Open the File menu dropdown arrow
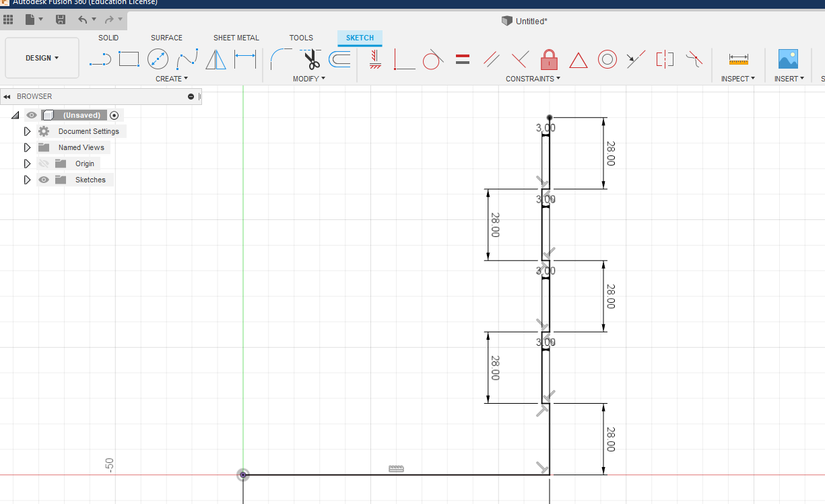Viewport: 825px width, 504px height. point(41,20)
